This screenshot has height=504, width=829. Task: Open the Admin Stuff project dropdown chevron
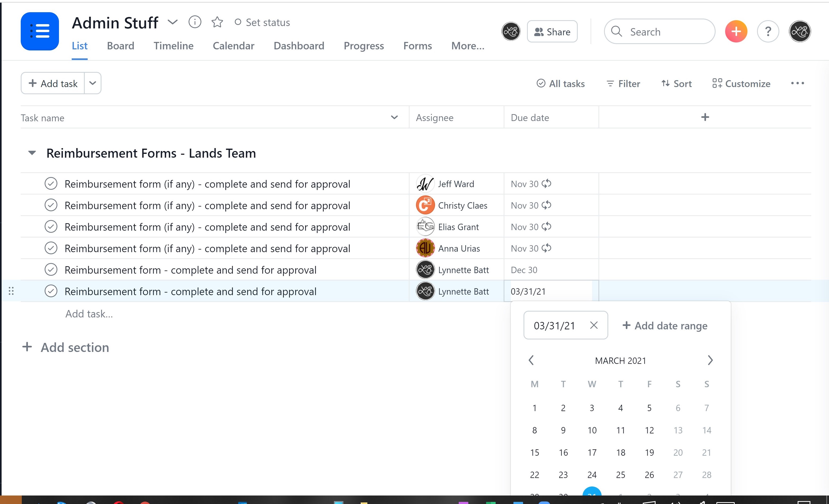[173, 22]
